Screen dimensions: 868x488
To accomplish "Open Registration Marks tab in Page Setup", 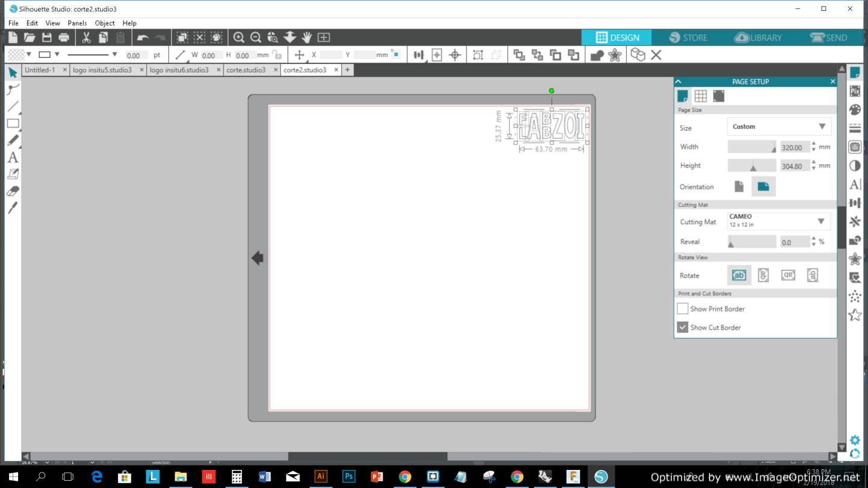I will (x=719, y=96).
